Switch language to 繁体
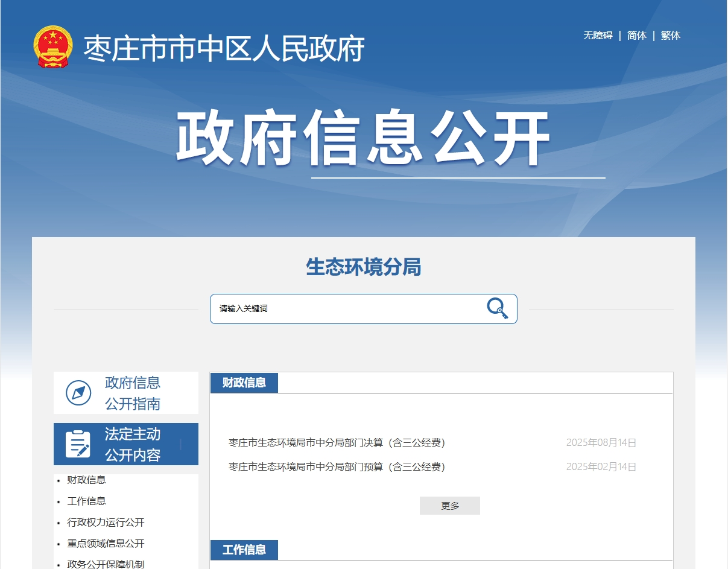Image resolution: width=728 pixels, height=569 pixels. click(669, 36)
